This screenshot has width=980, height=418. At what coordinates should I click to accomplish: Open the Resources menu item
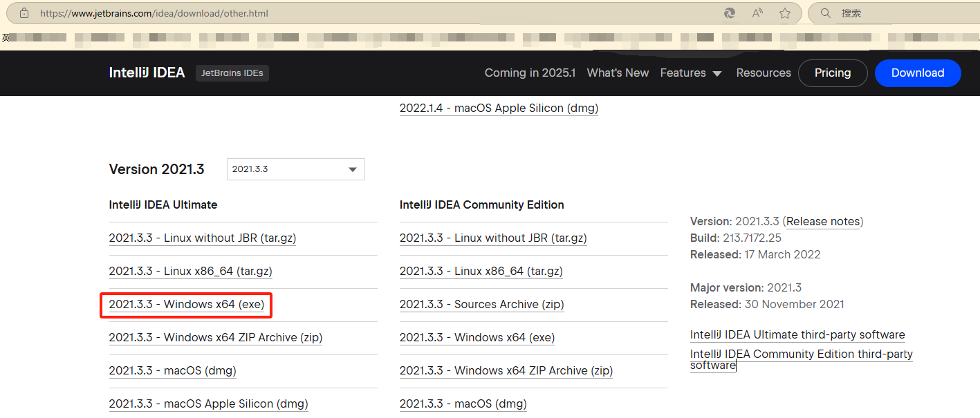pos(764,73)
